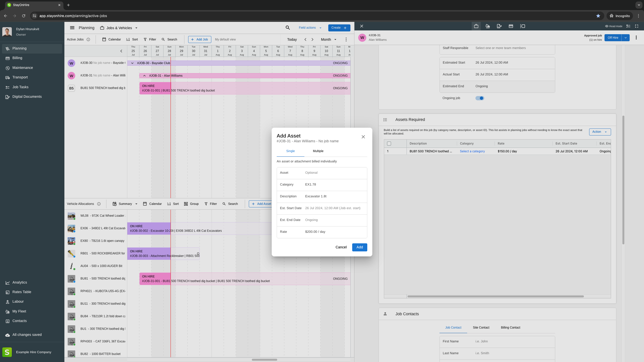Expand job panel to fullscreen
Viewport: 644px width, 362px height.
(x=637, y=26)
